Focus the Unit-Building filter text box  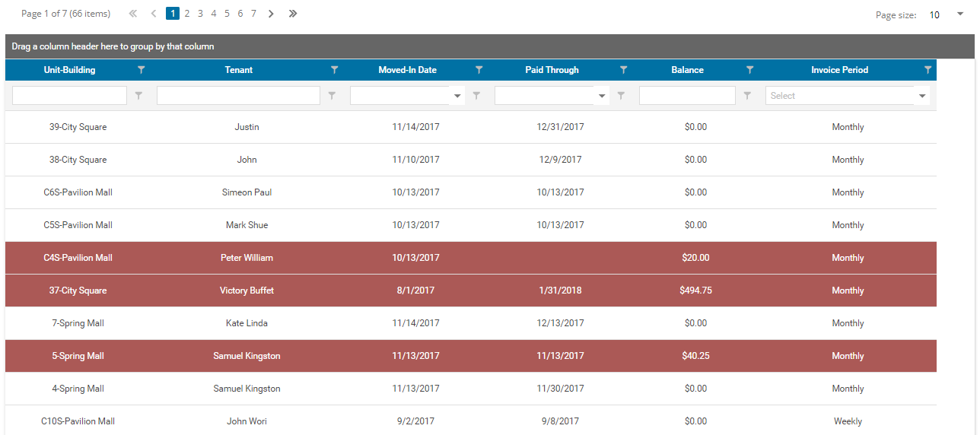click(69, 96)
